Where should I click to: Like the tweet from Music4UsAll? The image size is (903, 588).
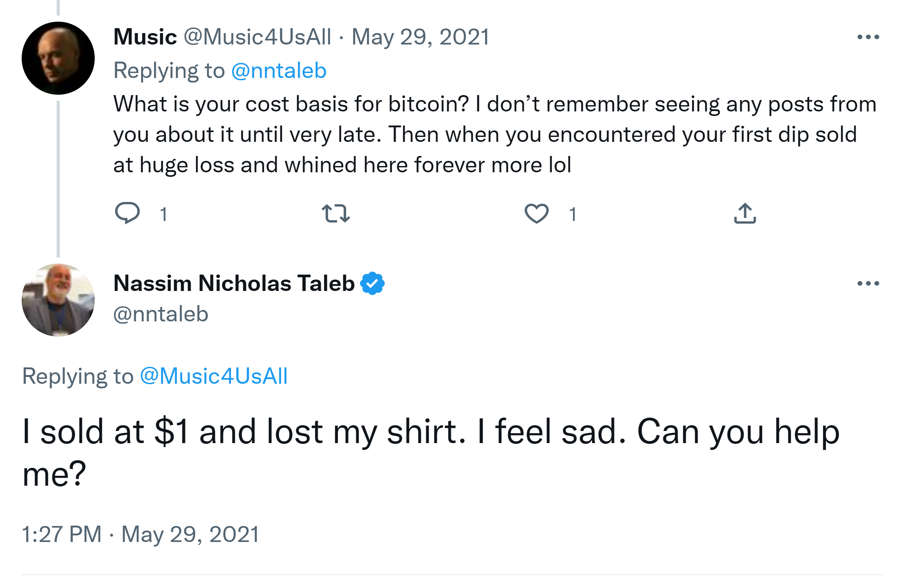(536, 213)
